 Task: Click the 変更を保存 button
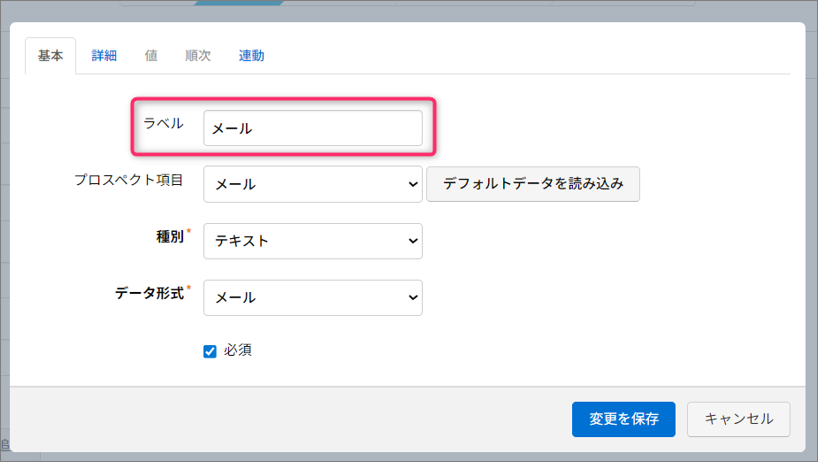point(623,419)
